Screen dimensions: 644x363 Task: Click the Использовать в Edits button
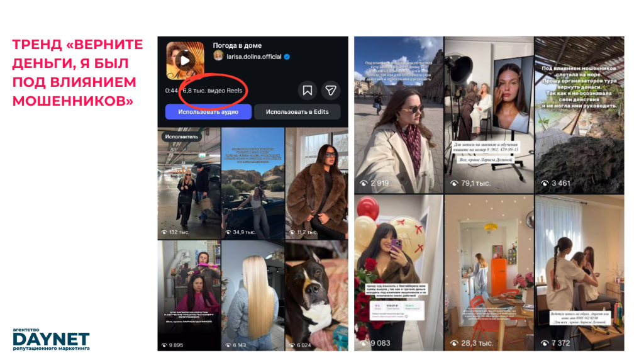[297, 112]
